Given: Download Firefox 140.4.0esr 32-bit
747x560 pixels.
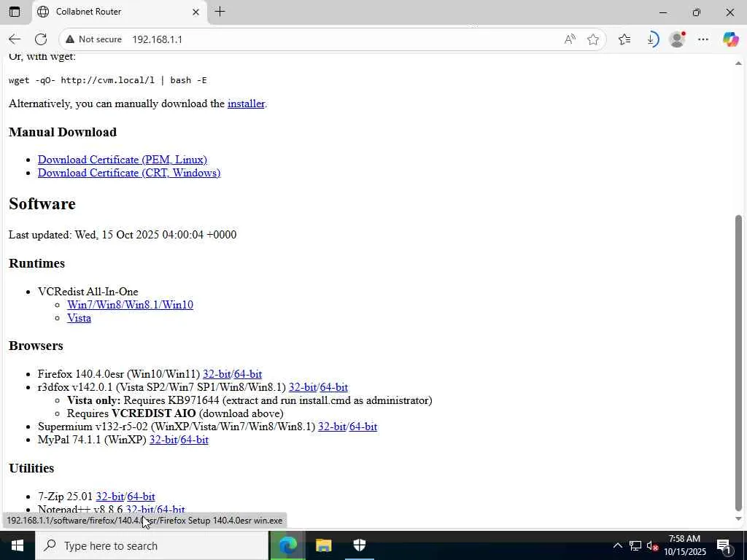Looking at the screenshot, I should coord(217,374).
